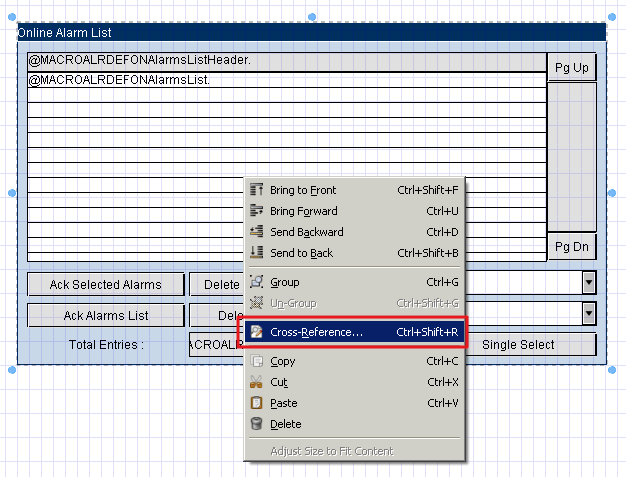Open upper dropdown arrow beside Delete

click(x=589, y=282)
